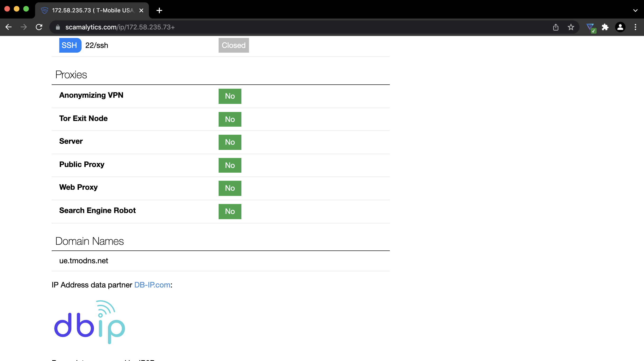Screen dimensions: 644x361
Task: Click the browser back arrow
Action: click(9, 27)
